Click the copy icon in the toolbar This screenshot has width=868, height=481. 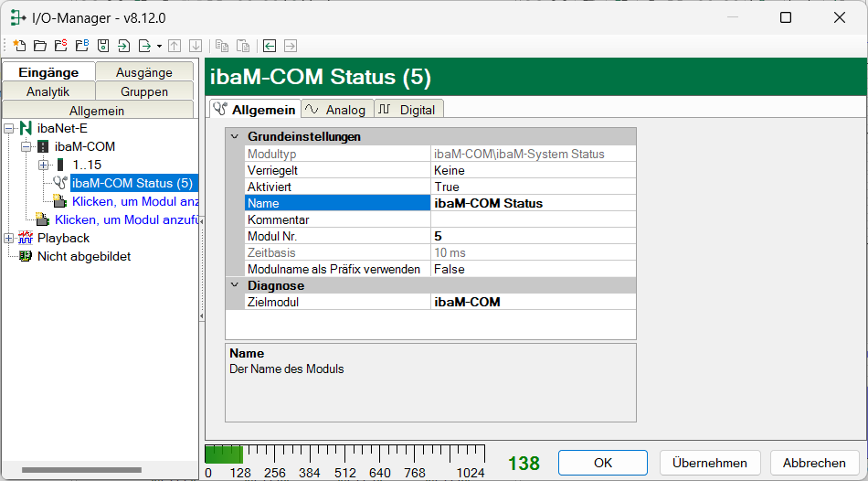[222, 46]
